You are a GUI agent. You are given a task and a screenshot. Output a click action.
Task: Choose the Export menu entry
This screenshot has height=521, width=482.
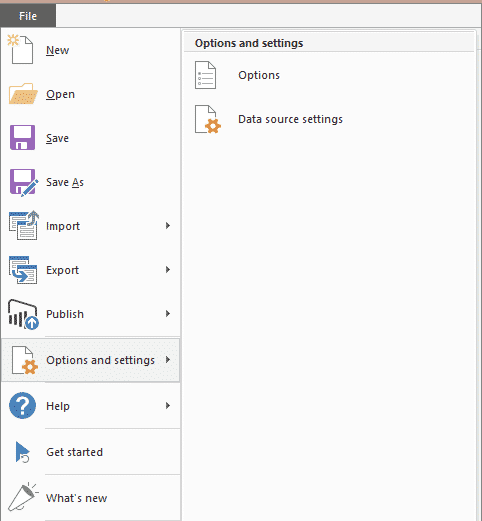point(91,270)
